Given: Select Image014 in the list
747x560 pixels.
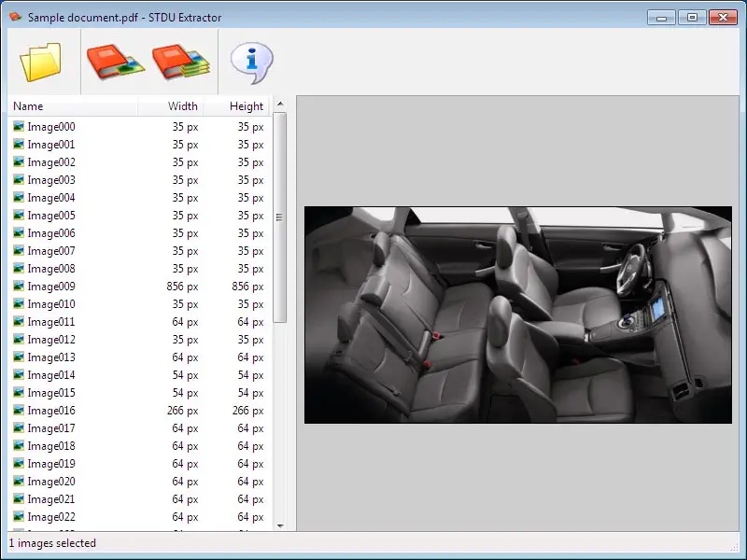Looking at the screenshot, I should (139, 375).
